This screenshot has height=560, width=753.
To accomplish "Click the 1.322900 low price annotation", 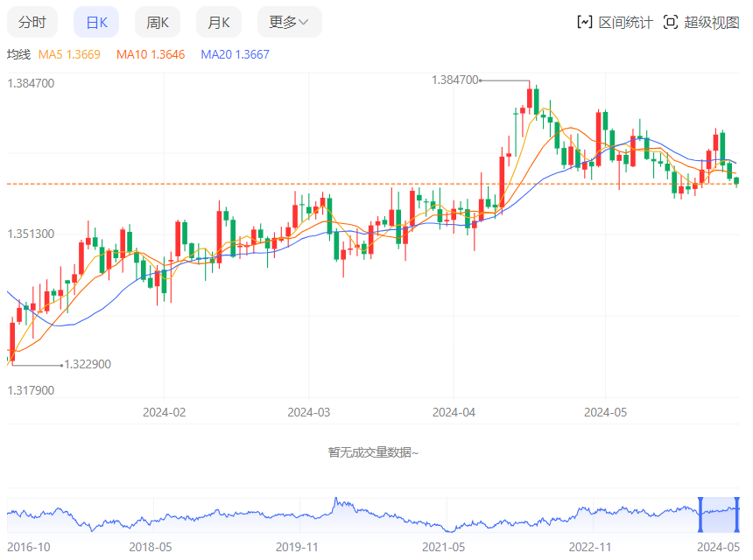I will tap(88, 364).
